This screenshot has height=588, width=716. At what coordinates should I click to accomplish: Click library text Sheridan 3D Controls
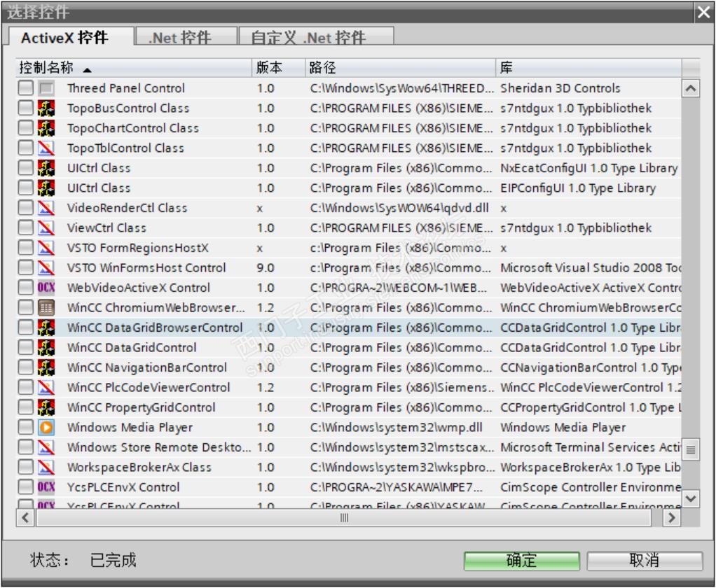(560, 88)
